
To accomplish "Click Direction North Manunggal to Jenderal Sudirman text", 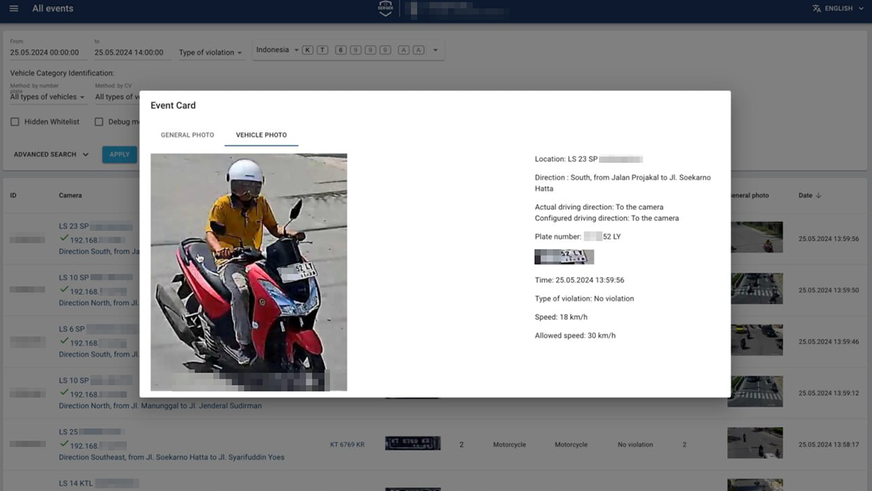I will pyautogui.click(x=160, y=406).
